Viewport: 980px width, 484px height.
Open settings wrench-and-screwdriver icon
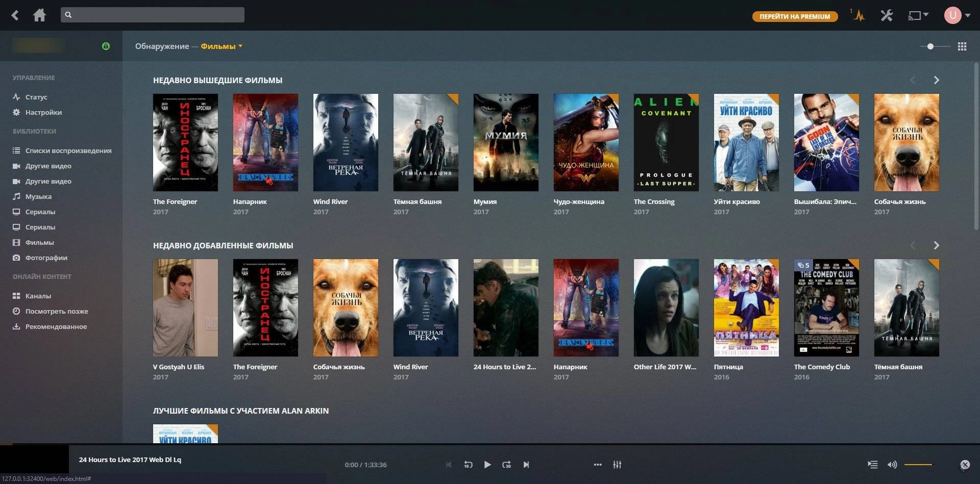point(887,15)
